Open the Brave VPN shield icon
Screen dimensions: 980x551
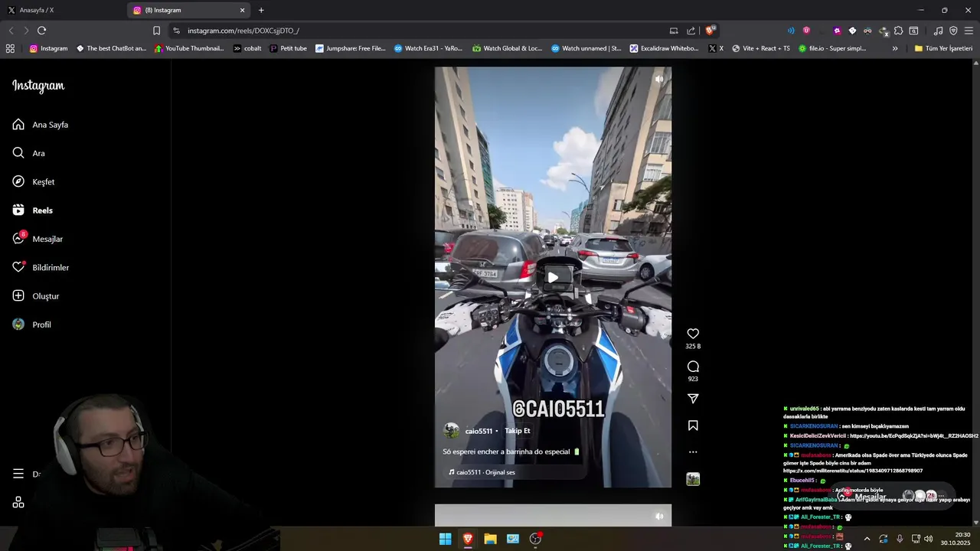pyautogui.click(x=953, y=31)
